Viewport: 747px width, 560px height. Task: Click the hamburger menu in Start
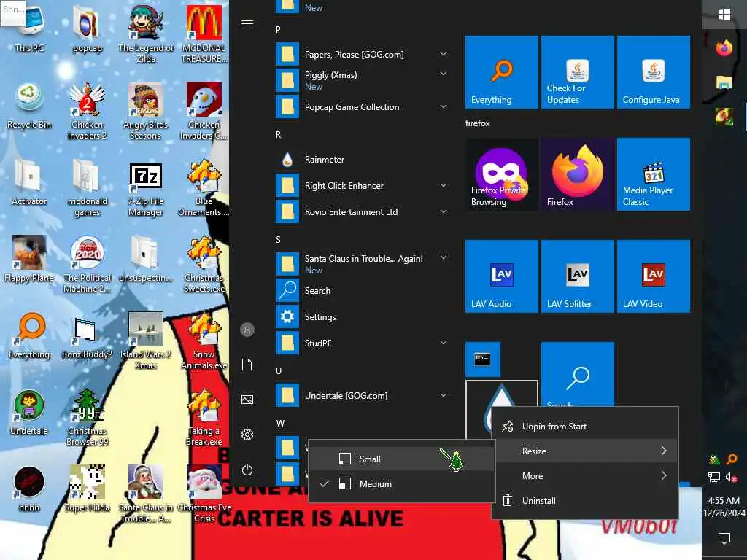click(247, 21)
